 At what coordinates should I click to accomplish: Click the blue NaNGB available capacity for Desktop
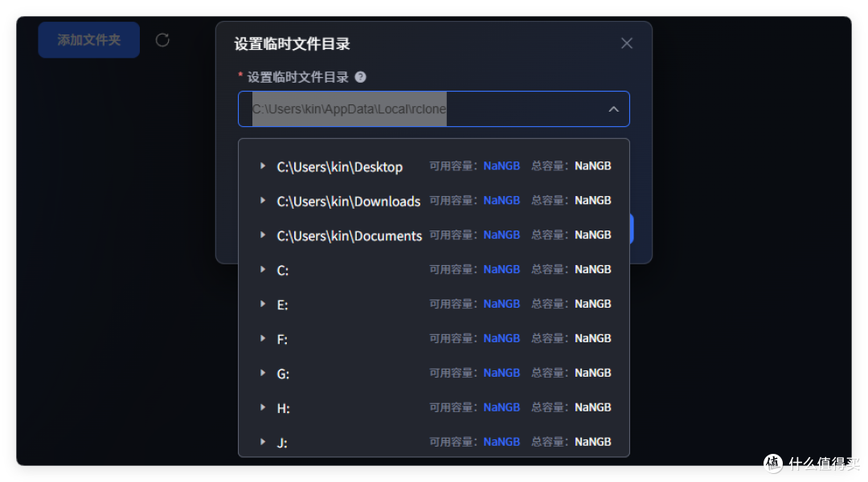coord(502,166)
